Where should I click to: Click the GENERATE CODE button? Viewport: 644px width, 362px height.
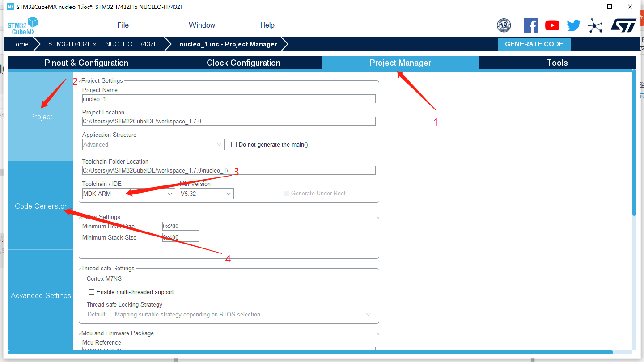click(534, 44)
